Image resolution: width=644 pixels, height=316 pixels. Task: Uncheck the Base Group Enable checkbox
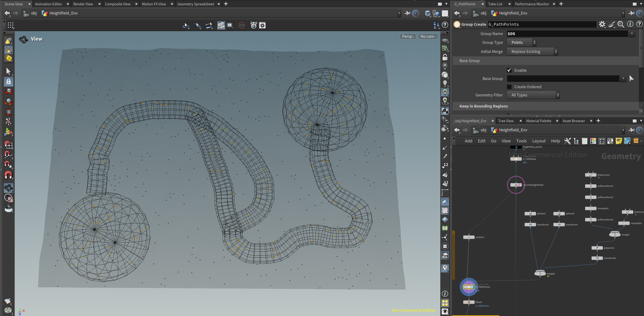(509, 70)
